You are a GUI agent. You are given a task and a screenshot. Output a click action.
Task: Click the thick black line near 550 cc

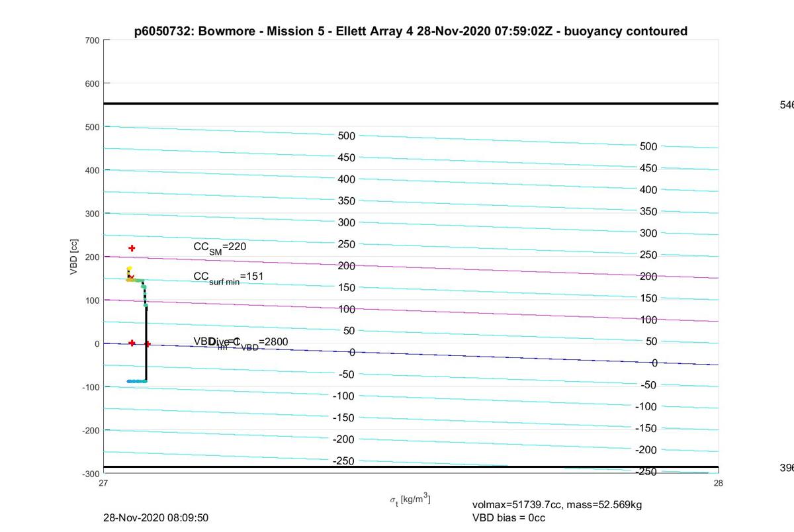pyautogui.click(x=411, y=103)
